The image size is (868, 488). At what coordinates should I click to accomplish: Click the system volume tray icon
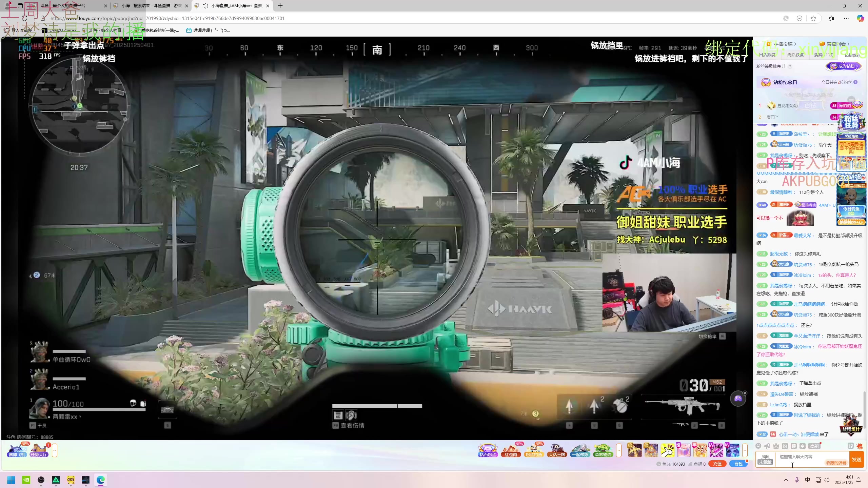(x=827, y=480)
